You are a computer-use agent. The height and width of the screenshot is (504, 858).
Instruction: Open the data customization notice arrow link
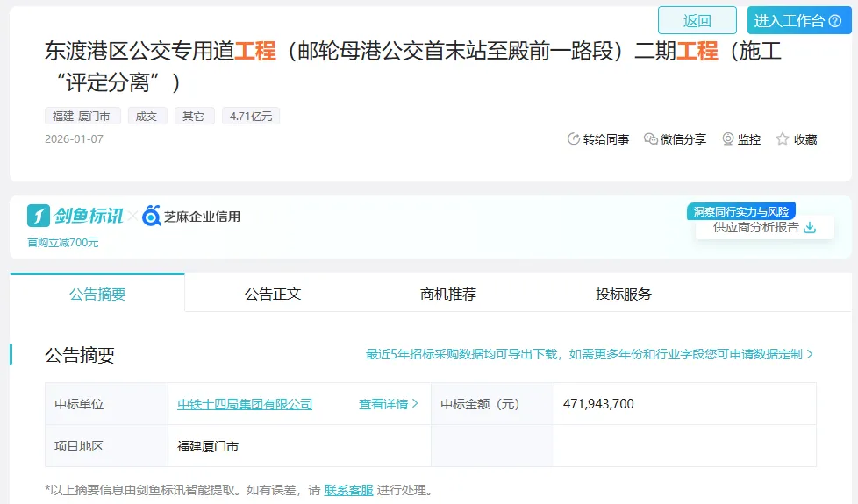809,354
